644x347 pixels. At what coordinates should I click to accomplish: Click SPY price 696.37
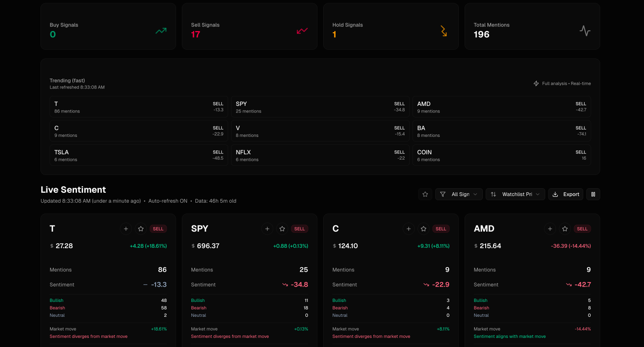(208, 246)
